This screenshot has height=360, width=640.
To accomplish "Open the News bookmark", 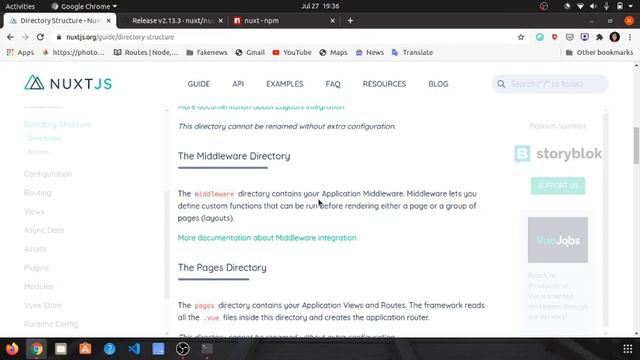I will coord(370,52).
